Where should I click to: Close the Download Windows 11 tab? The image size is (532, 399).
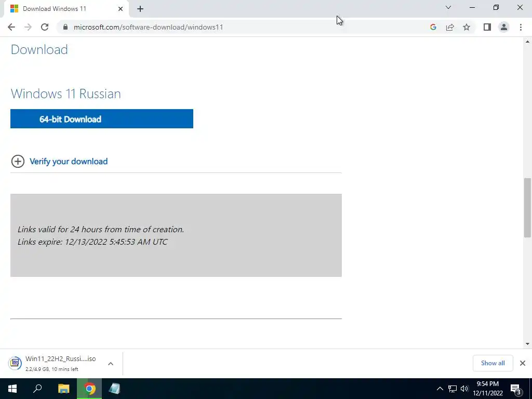[121, 9]
